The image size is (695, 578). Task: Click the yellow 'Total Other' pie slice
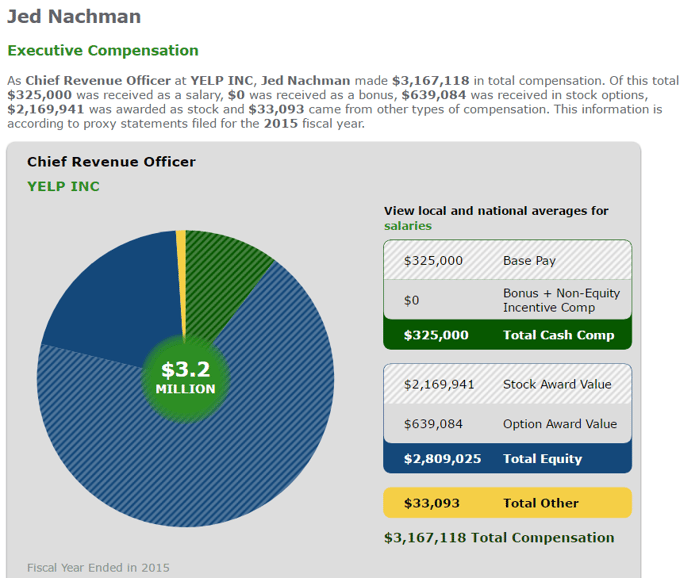point(181,275)
